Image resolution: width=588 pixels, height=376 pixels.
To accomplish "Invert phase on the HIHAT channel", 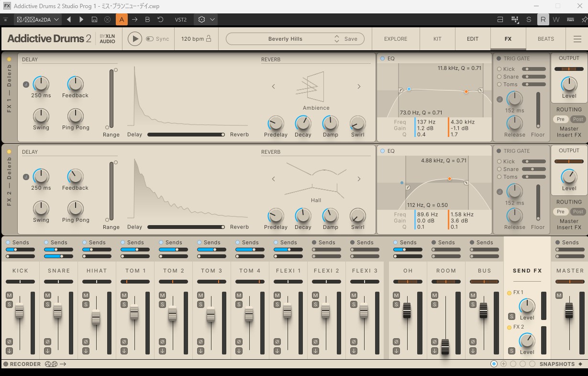I will pos(86,342).
